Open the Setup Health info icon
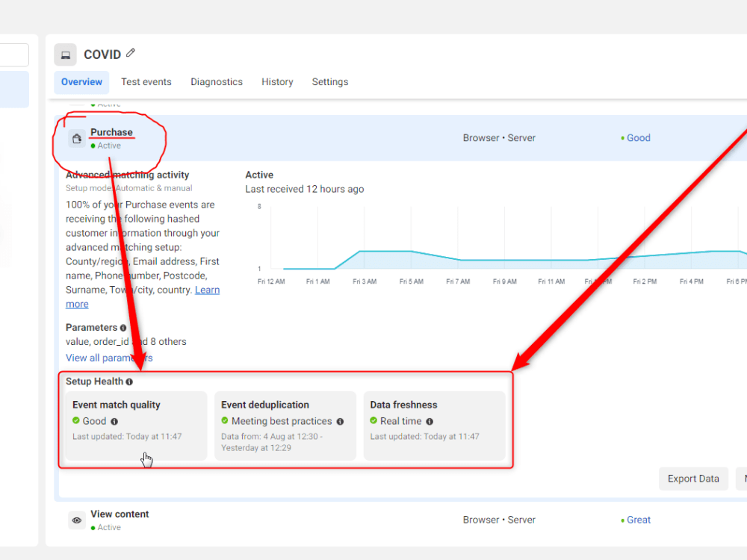747x560 pixels. [129, 382]
